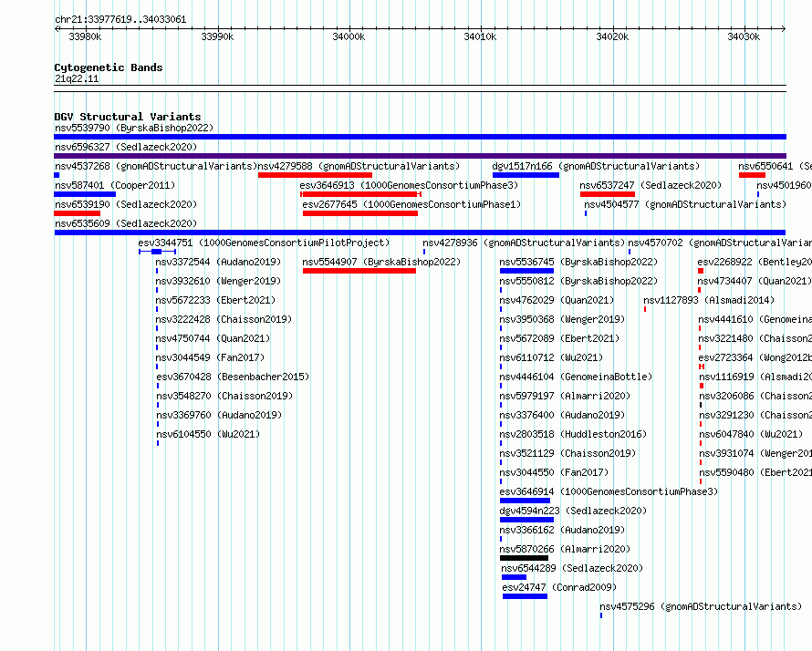Screen dimensions: 812x651
Task: Click the esv3344751 feature glyph with whiskers
Action: 158,252
